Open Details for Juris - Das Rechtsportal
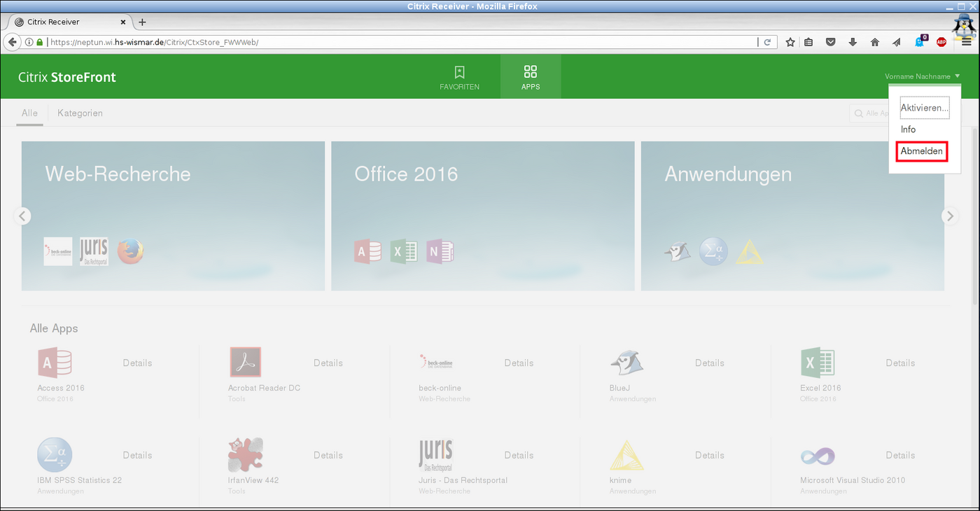This screenshot has width=980, height=511. (519, 455)
